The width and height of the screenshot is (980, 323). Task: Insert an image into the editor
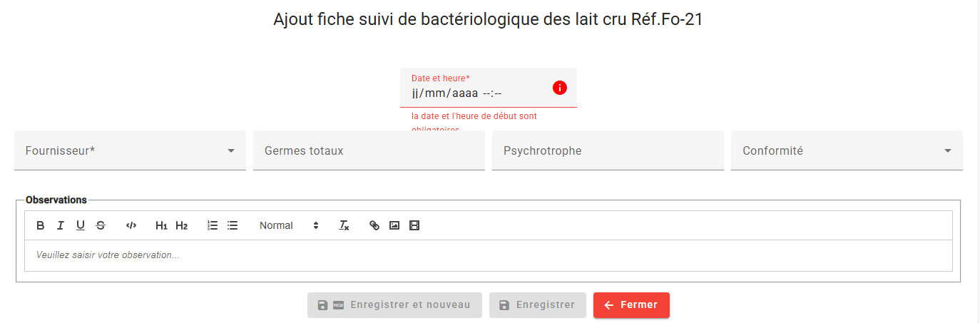click(x=394, y=225)
